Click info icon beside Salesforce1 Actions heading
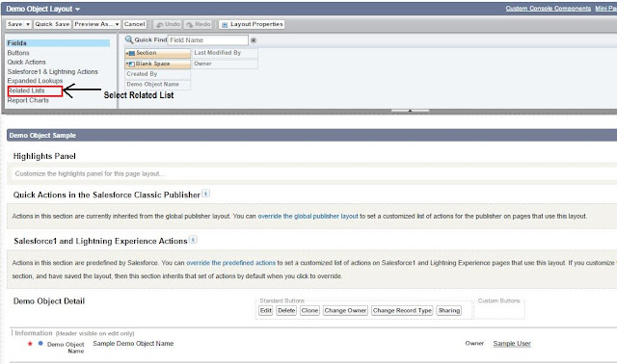Image resolution: width=617 pixels, height=364 pixels. [x=193, y=240]
